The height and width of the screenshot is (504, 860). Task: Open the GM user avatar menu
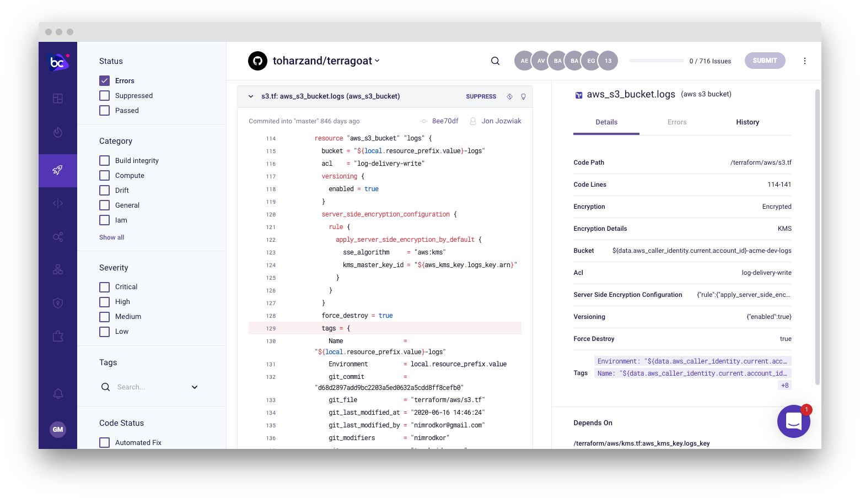tap(58, 430)
